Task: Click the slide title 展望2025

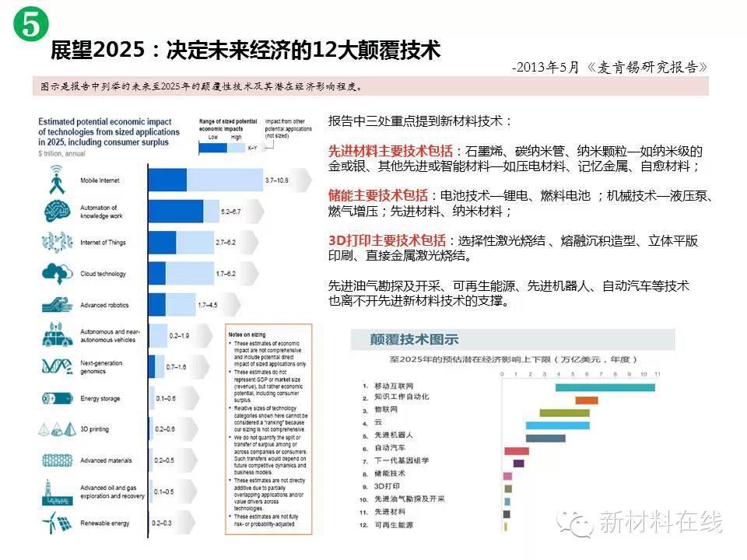Action: [x=245, y=51]
